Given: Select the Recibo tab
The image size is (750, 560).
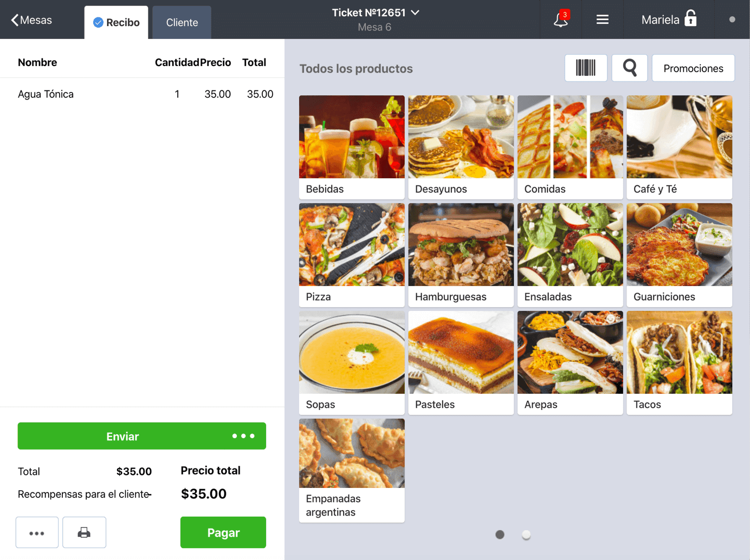Looking at the screenshot, I should coord(116,22).
